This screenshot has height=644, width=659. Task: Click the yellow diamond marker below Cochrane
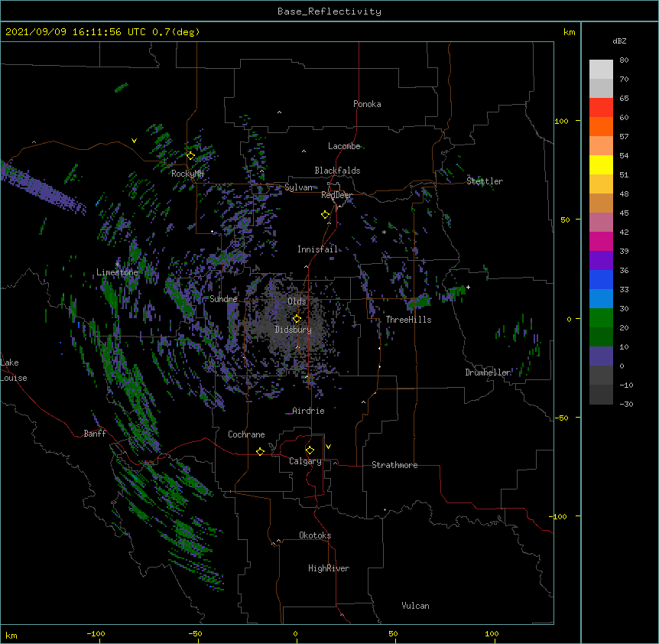coord(260,451)
